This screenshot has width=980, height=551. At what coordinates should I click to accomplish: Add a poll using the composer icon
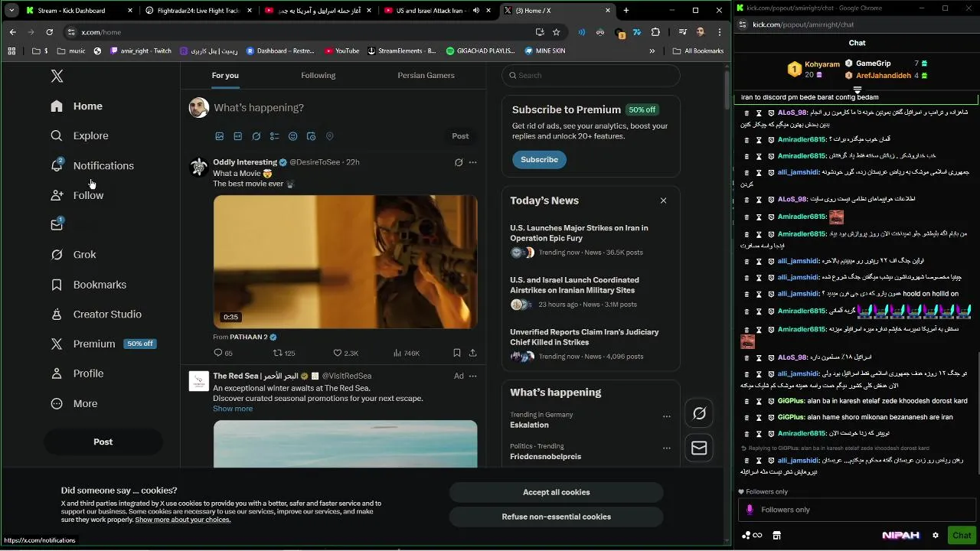pos(275,136)
